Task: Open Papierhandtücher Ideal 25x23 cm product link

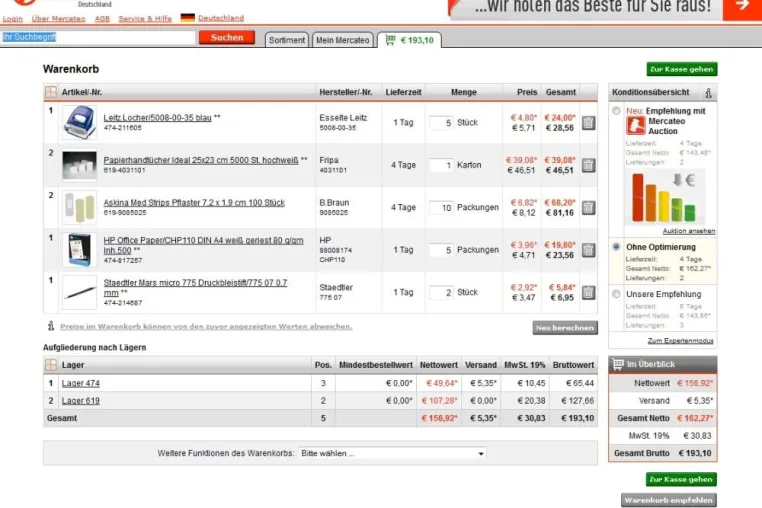Action: (x=201, y=160)
